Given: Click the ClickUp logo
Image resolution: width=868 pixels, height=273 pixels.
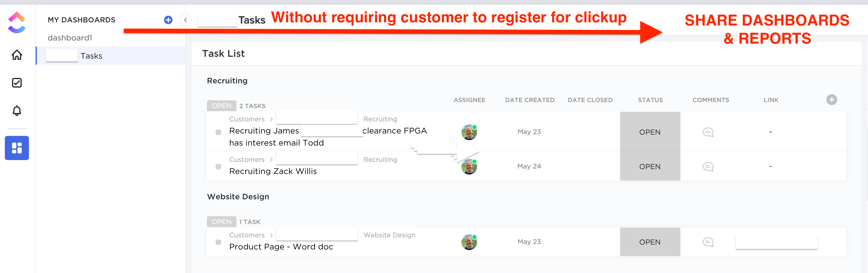Looking at the screenshot, I should 17,22.
